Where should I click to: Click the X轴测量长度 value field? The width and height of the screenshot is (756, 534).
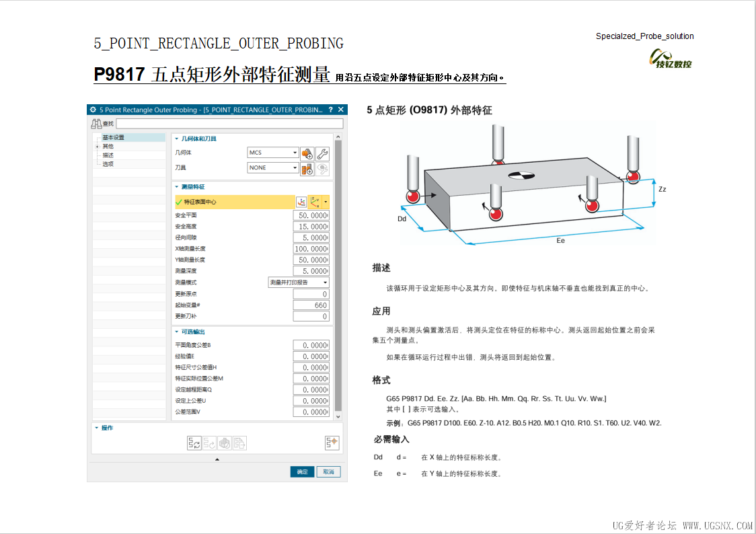pyautogui.click(x=311, y=249)
